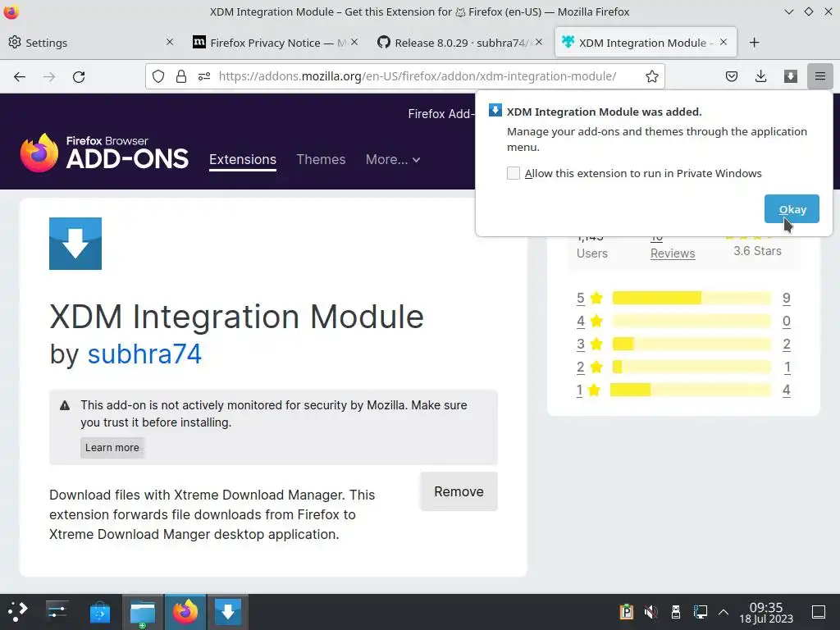
Task: Filter reviews by 2 stars
Action: coord(580,367)
